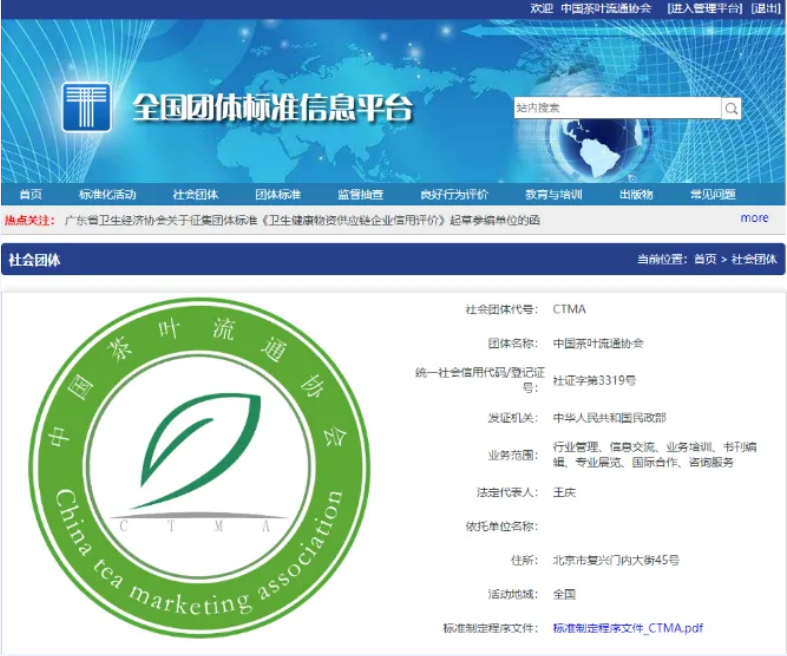Download 标准制定程序文件_CTMA.pdf file
The image size is (787, 656).
[x=628, y=628]
